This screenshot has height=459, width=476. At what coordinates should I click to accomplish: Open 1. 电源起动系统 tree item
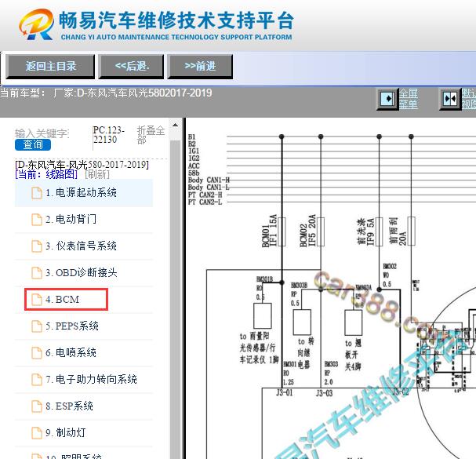(x=84, y=193)
